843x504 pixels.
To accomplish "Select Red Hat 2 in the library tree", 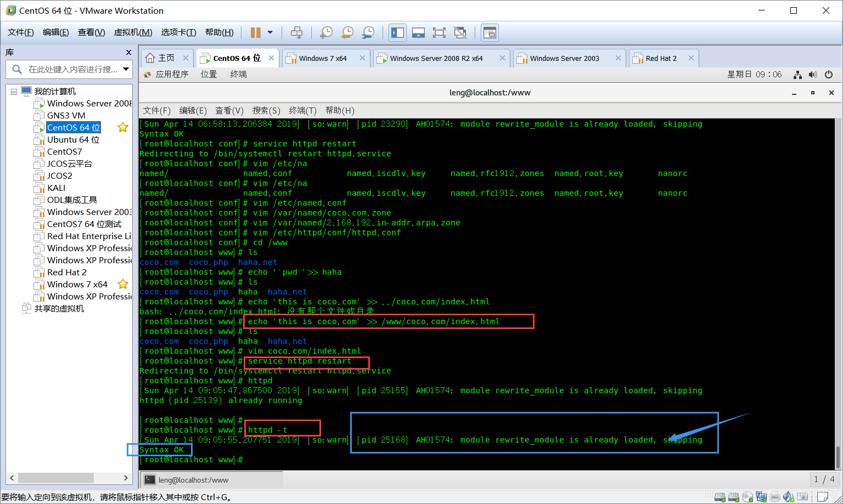I will pos(66,272).
